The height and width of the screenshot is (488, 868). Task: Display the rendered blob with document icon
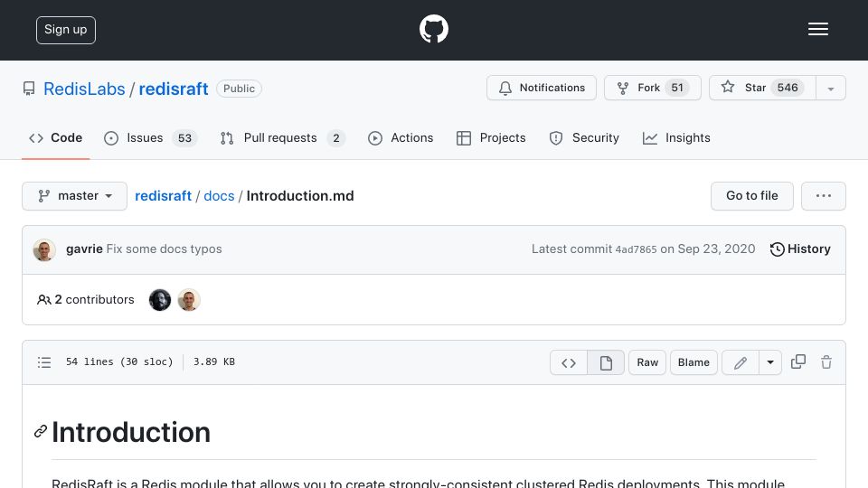point(606,362)
